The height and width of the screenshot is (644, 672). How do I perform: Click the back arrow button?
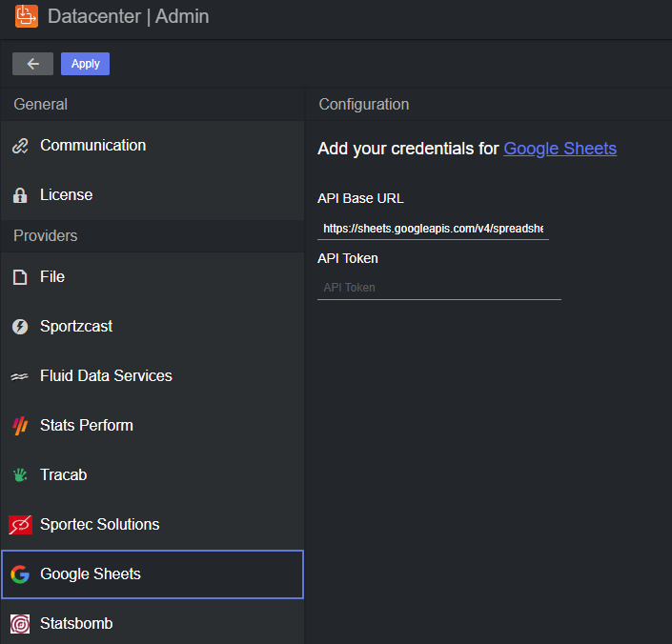tap(32, 64)
